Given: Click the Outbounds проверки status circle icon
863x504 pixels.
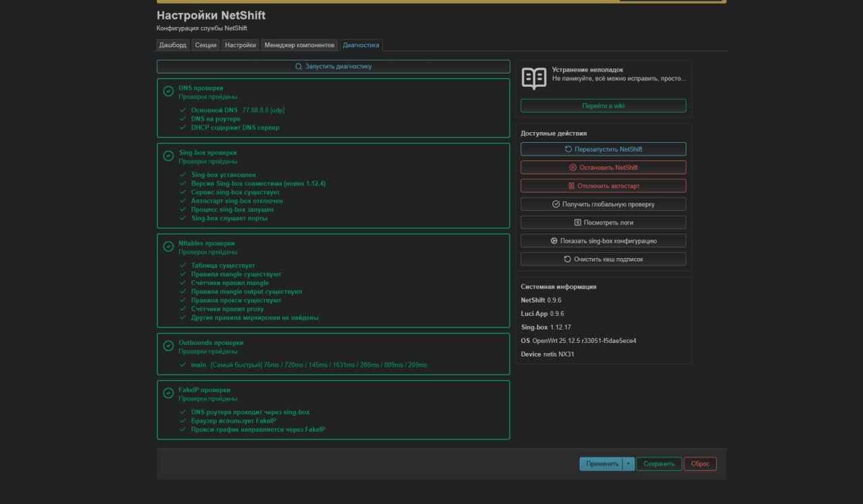Looking at the screenshot, I should (169, 346).
